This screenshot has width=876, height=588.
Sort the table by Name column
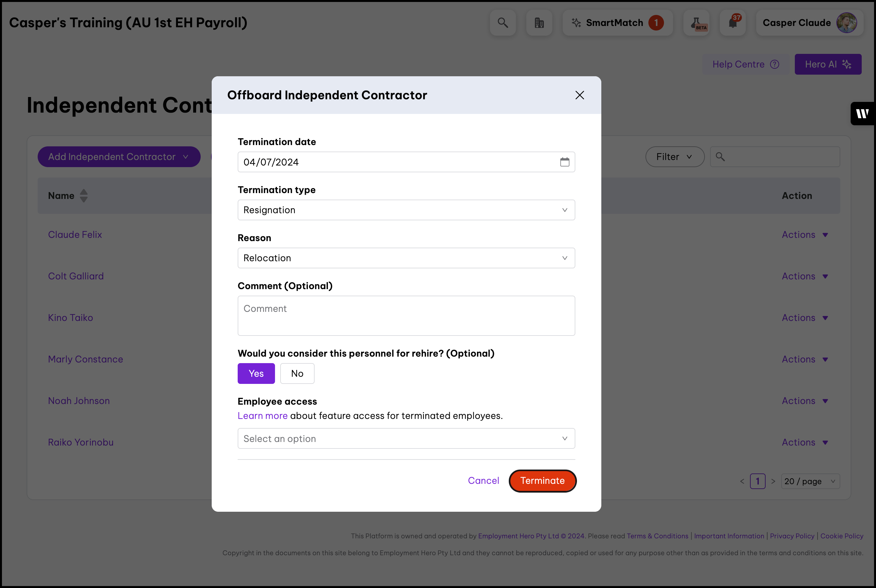pyautogui.click(x=84, y=196)
